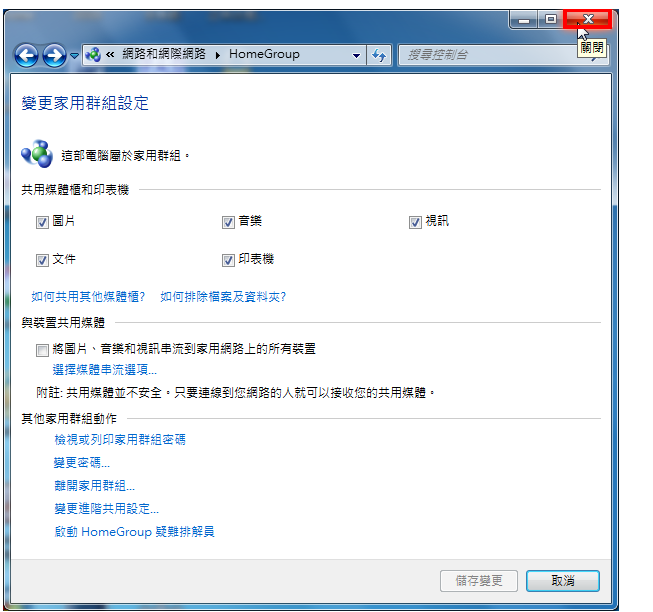Open 如何排除檔案及資料夾? help link
653x612 pixels.
click(x=223, y=297)
